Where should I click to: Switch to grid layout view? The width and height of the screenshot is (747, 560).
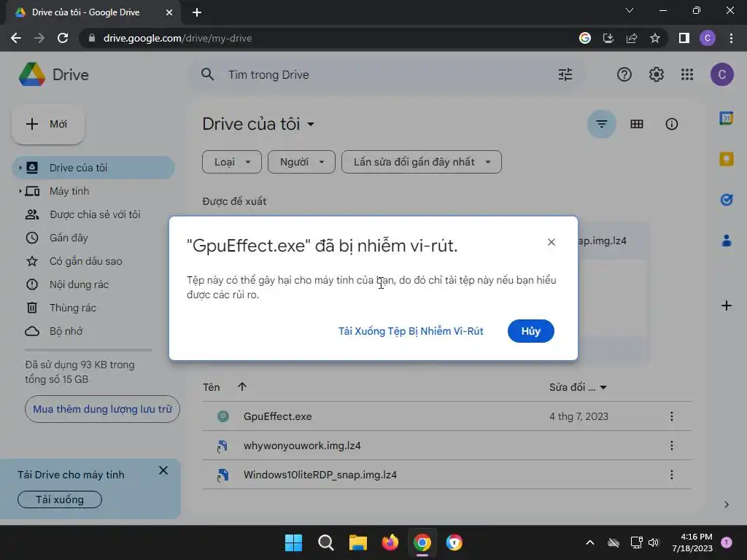tap(636, 124)
